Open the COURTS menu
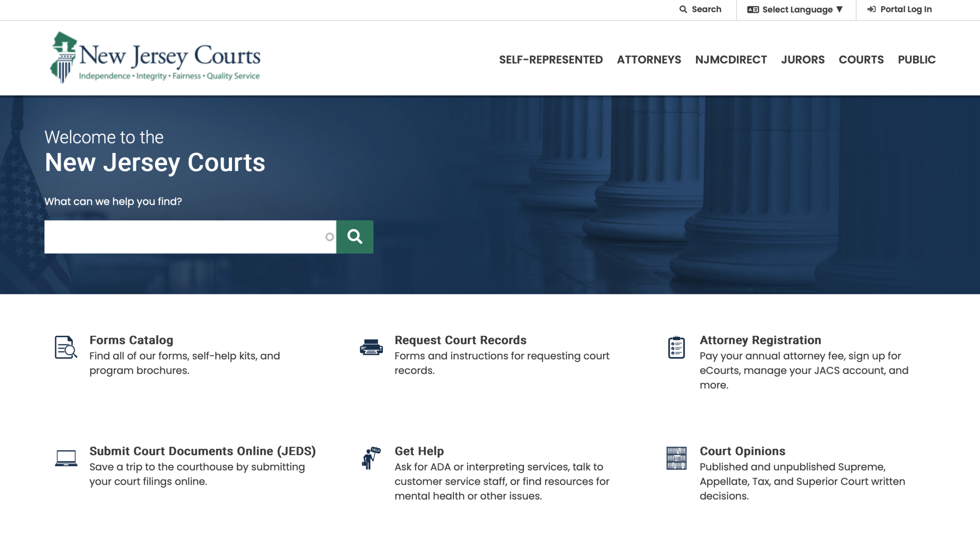This screenshot has width=980, height=546. pos(861,60)
